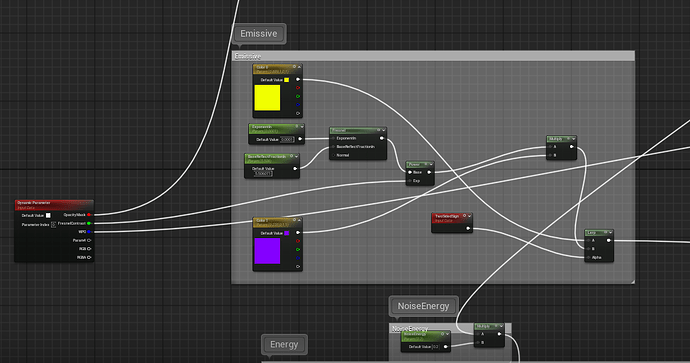This screenshot has height=363, width=690.
Task: Click the TwoSidedSign node output pin
Action: point(468,228)
